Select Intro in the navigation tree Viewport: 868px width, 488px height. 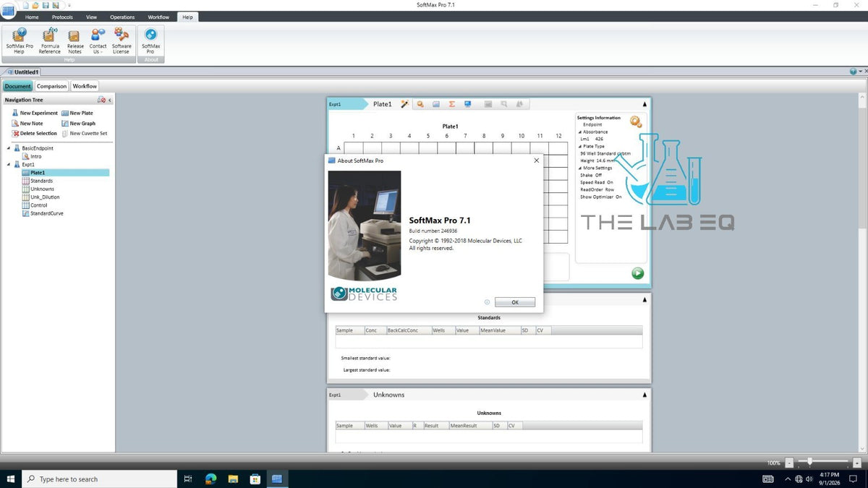coord(32,156)
